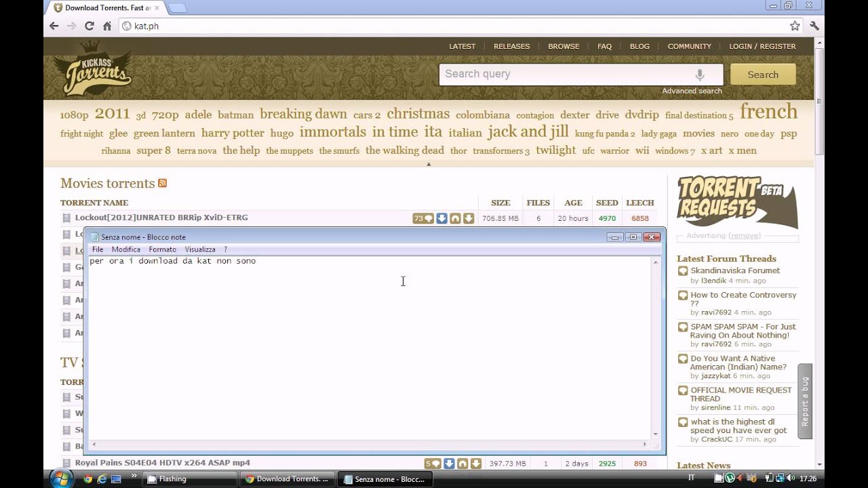
Task: Open the Movies torrents RSS feed icon
Action: (x=163, y=183)
